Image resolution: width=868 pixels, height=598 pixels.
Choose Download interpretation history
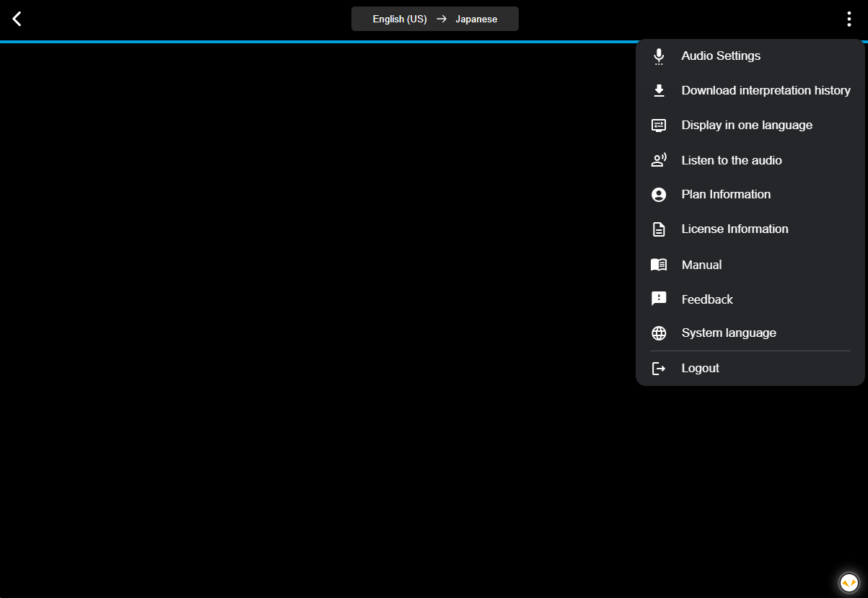(x=766, y=91)
